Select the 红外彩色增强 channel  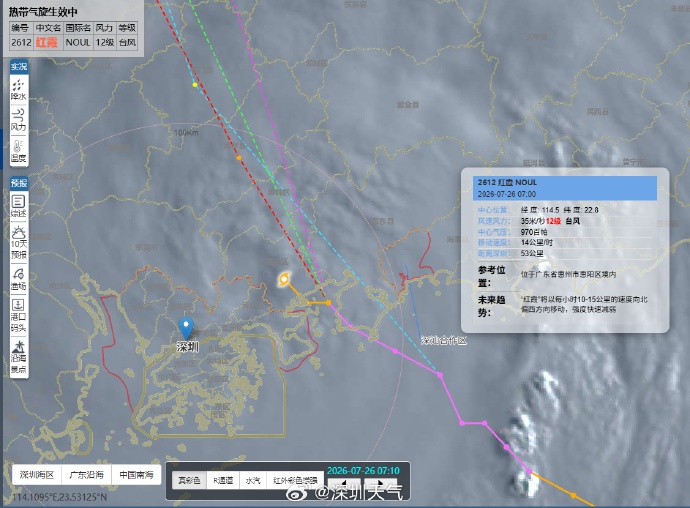(295, 480)
